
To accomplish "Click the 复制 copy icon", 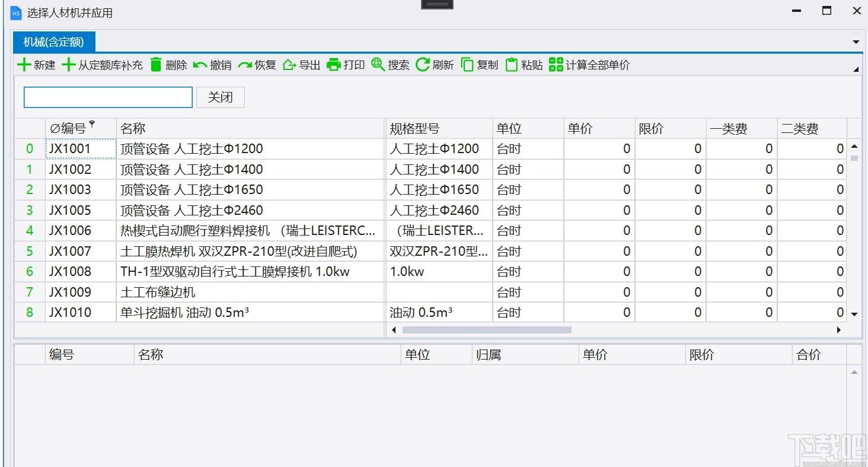I will point(467,65).
